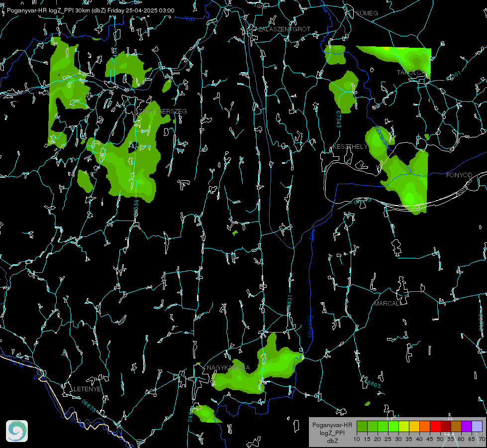The height and width of the screenshot is (448, 487).
Task: Click the KESZTHELY city label
Action: 350,147
